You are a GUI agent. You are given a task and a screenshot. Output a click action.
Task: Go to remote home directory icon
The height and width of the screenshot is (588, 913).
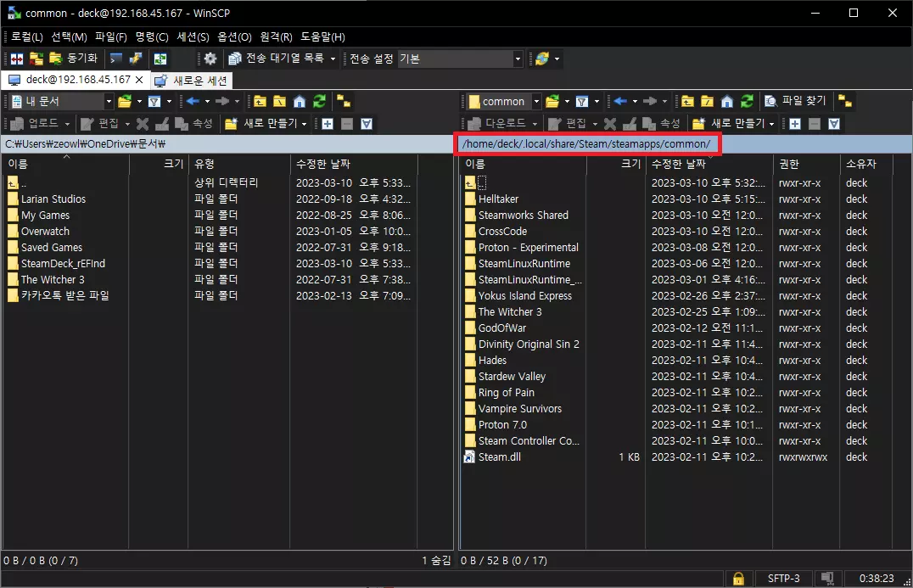(x=727, y=102)
